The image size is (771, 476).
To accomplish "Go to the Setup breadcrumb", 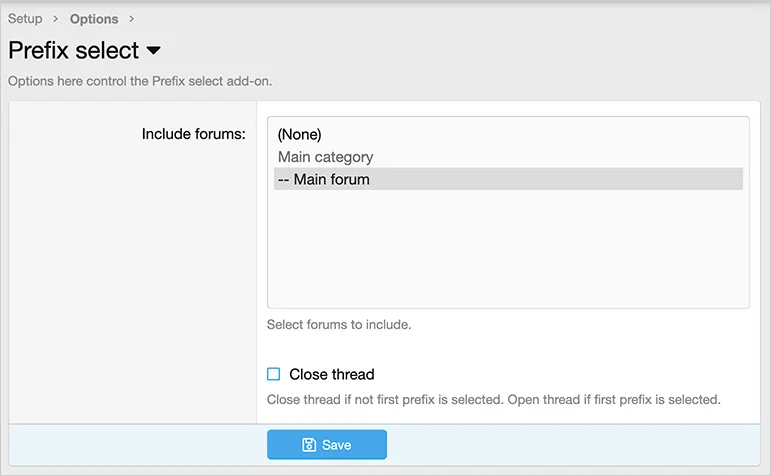I will [25, 19].
